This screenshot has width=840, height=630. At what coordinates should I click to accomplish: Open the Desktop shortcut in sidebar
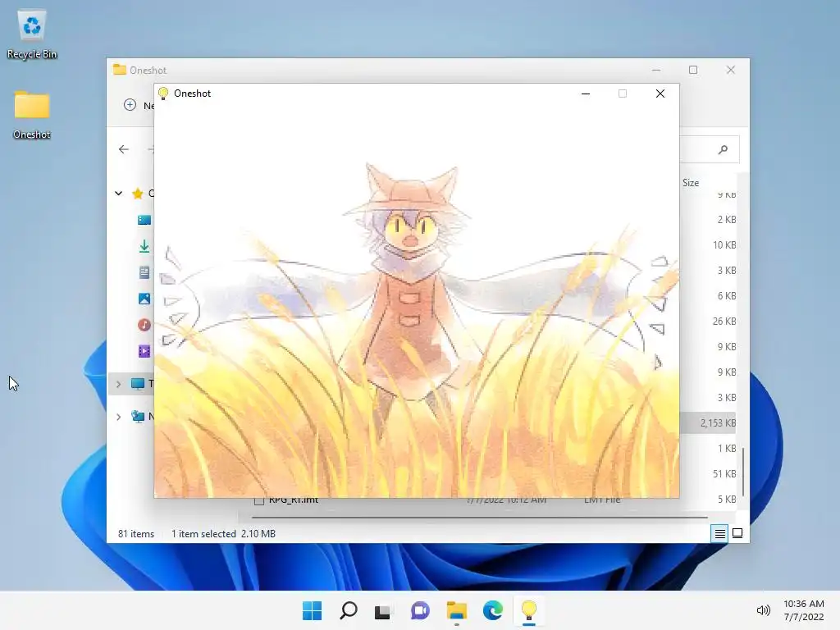[144, 220]
